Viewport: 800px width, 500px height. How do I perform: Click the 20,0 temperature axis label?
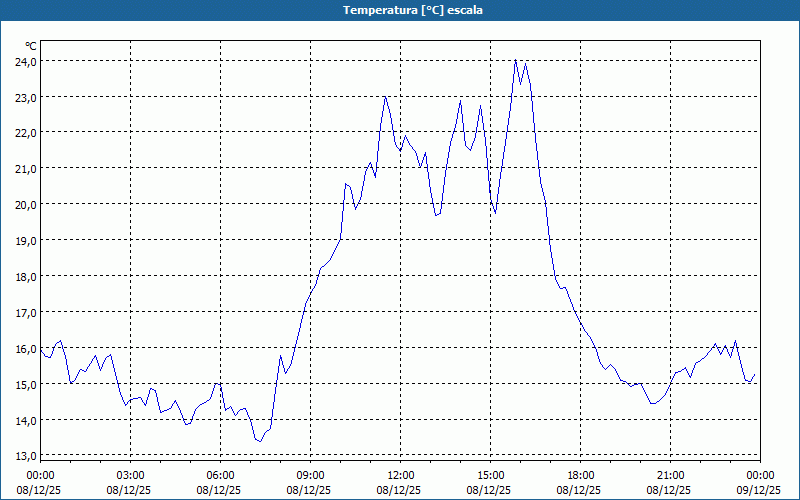tap(25, 204)
